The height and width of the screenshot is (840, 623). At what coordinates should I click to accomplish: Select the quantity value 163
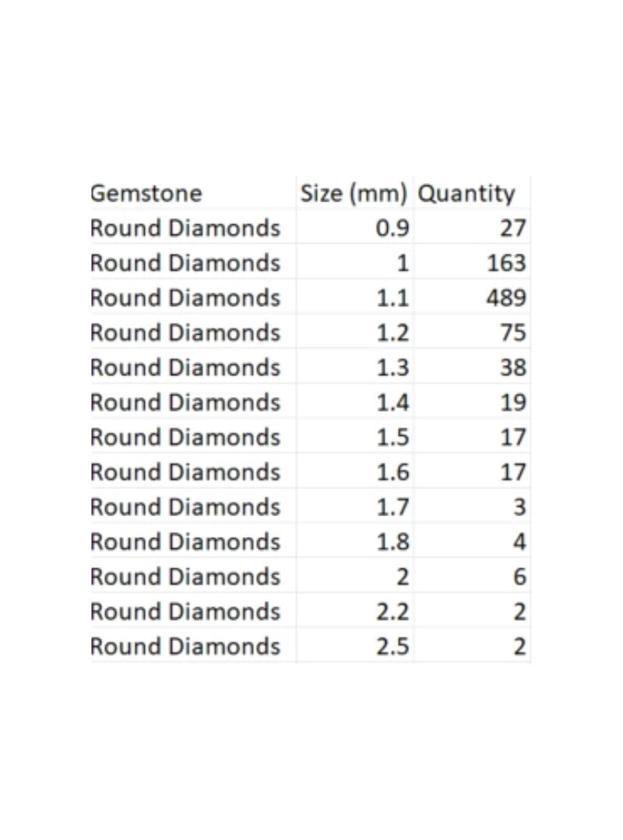[506, 263]
